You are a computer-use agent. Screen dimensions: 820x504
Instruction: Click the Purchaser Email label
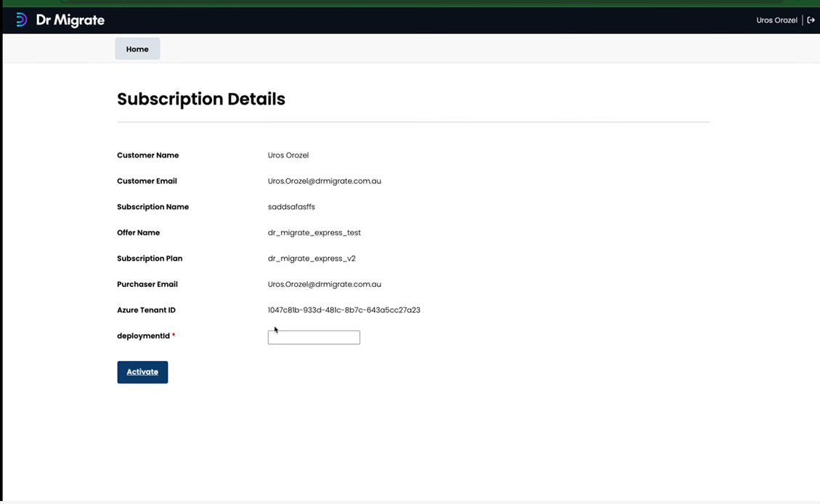pyautogui.click(x=147, y=285)
